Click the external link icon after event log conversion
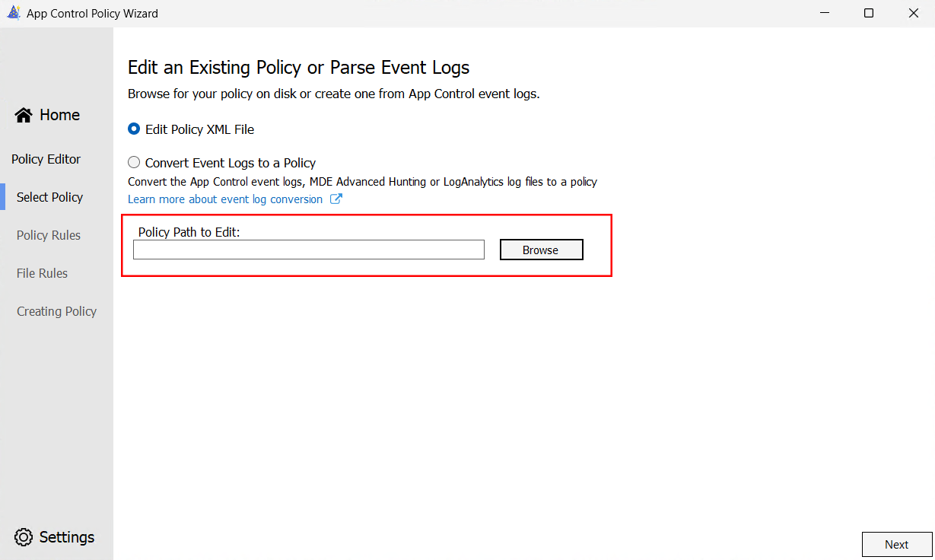This screenshot has width=935, height=560. point(336,199)
